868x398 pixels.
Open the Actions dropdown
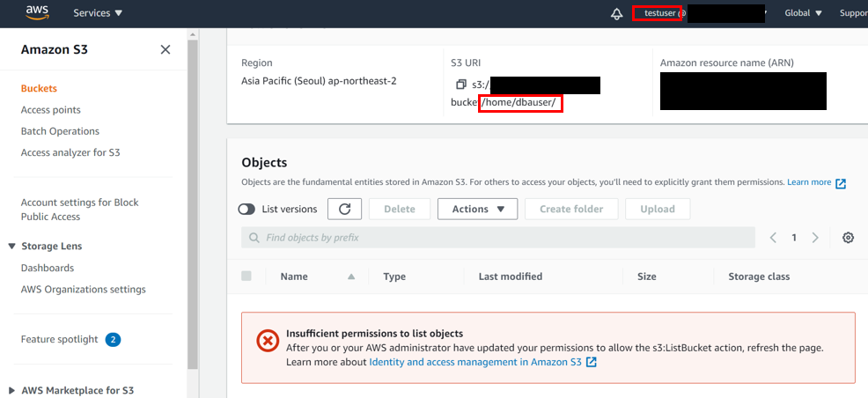pos(478,209)
